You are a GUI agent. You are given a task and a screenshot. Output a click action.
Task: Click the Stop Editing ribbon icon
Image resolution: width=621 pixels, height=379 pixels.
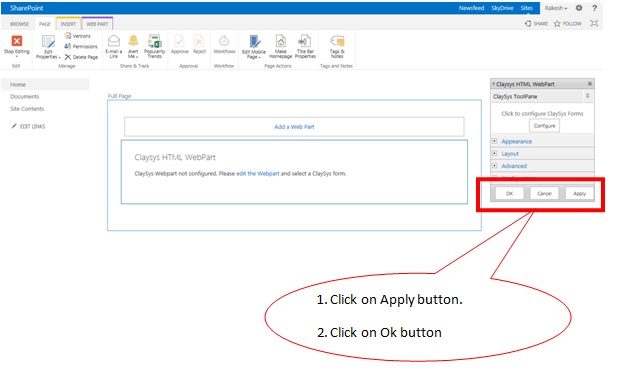pyautogui.click(x=17, y=45)
